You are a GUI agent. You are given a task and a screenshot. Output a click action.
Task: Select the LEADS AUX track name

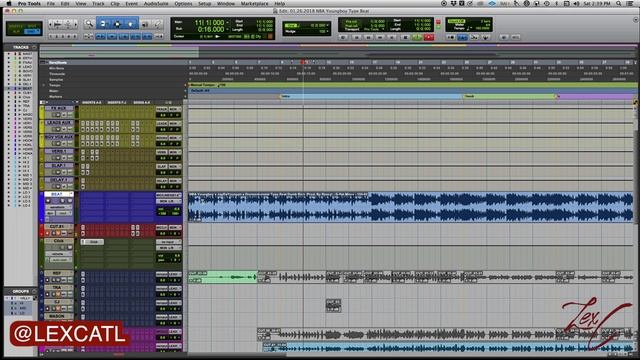point(59,123)
